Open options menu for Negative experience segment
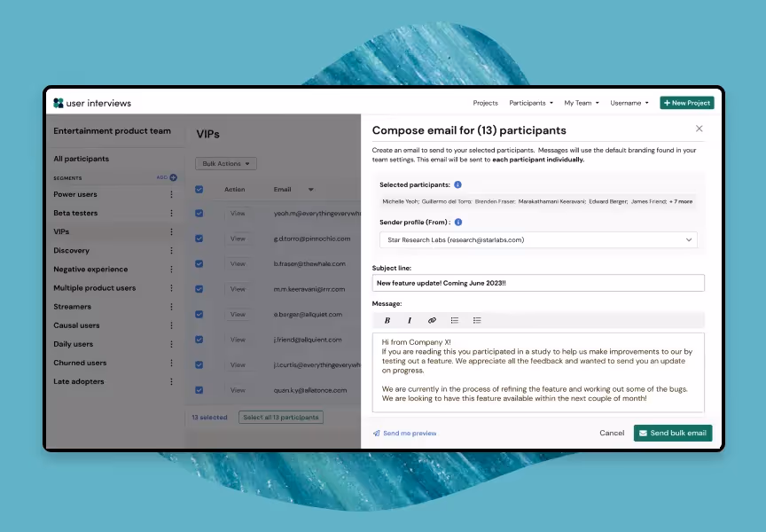Image resolution: width=766 pixels, height=532 pixels. click(x=171, y=270)
